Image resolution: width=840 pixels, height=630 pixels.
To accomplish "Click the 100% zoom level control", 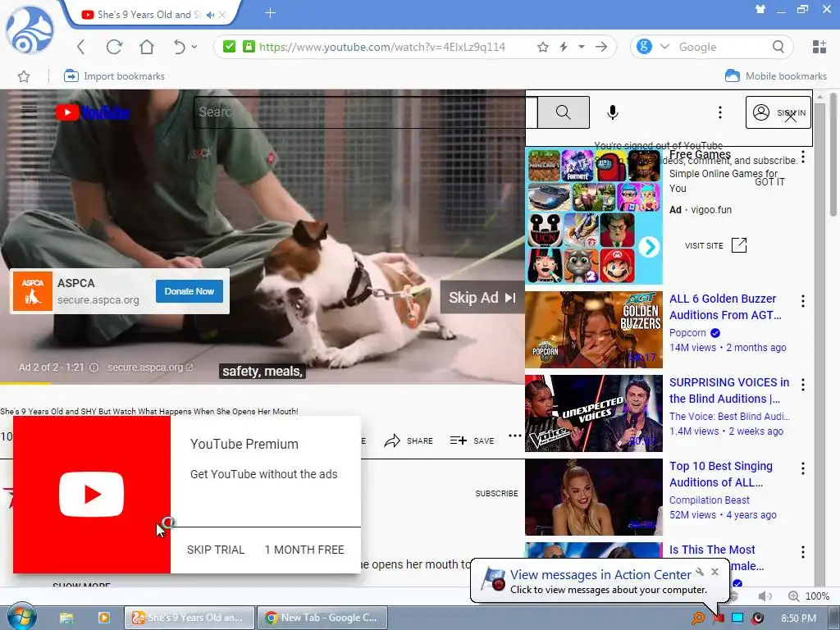I will tap(810, 596).
